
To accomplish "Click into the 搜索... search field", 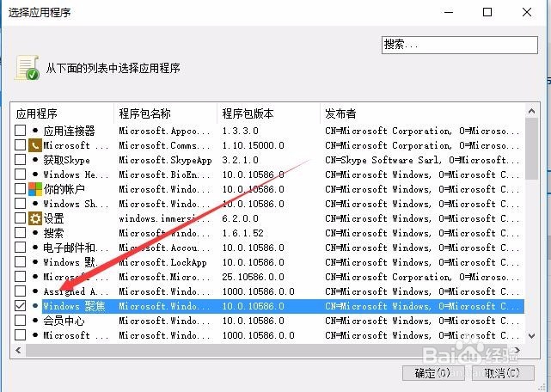I will [460, 45].
